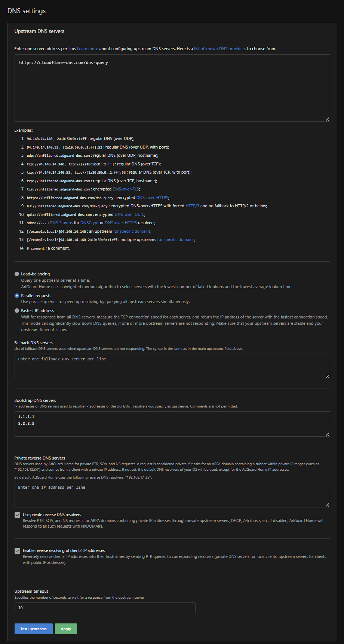Open the list of known DNS providers link
The width and height of the screenshot is (344, 644).
220,49
